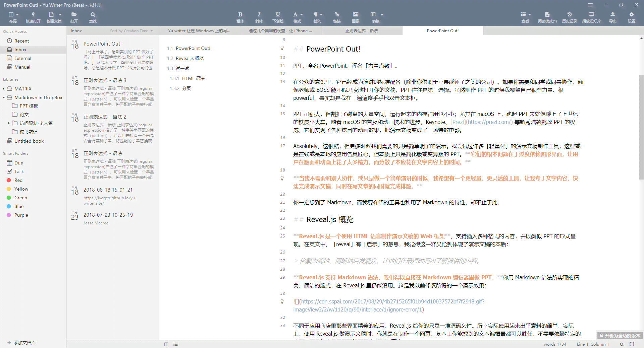Click the status bar book icon
The height and width of the screenshot is (348, 644).
point(631,344)
